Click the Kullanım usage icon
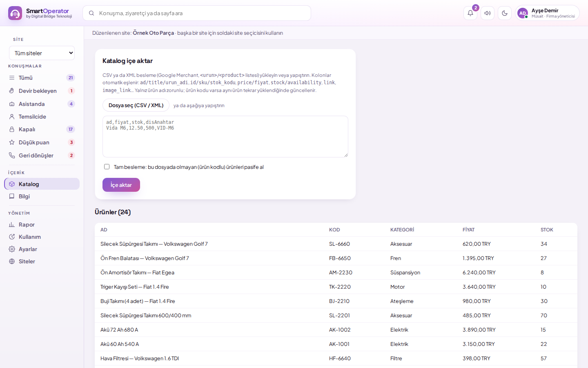588x368 pixels. coord(12,237)
